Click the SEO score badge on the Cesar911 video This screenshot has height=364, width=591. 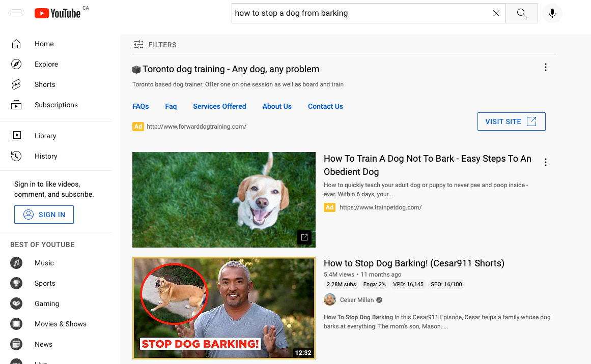446,284
